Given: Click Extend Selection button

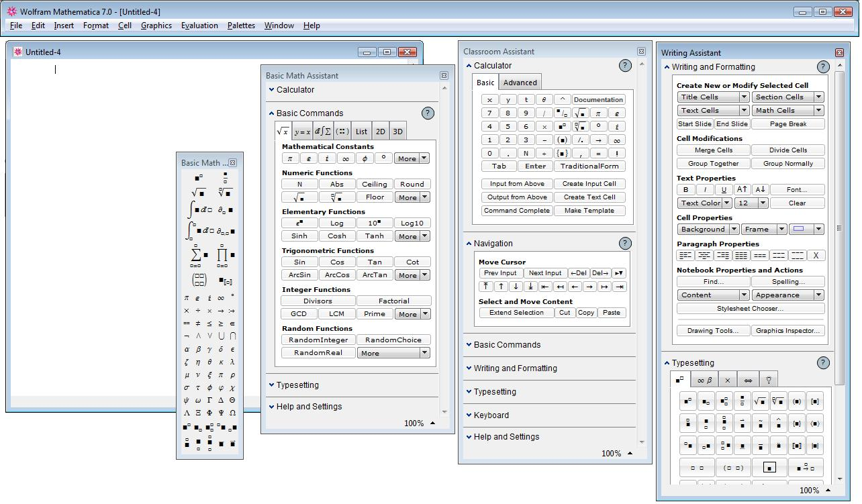Looking at the screenshot, I should tap(517, 313).
